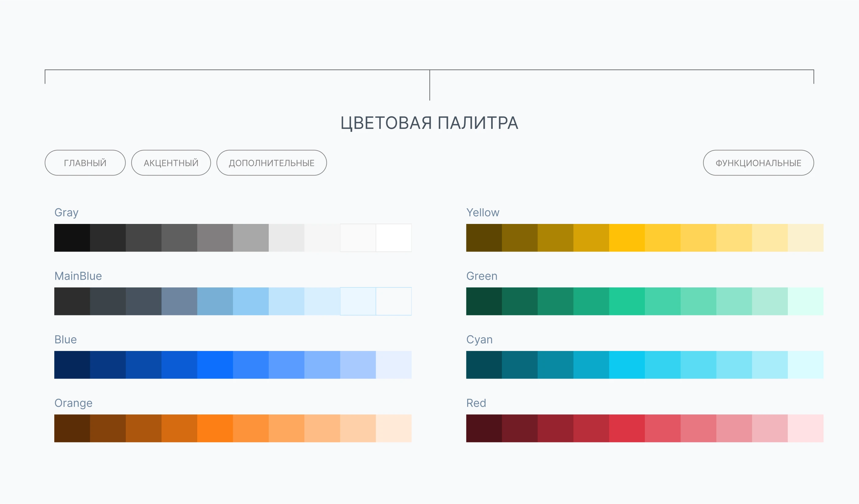Click the lightest peach swatch in the Orange row
The height and width of the screenshot is (504, 859).
coord(393,428)
